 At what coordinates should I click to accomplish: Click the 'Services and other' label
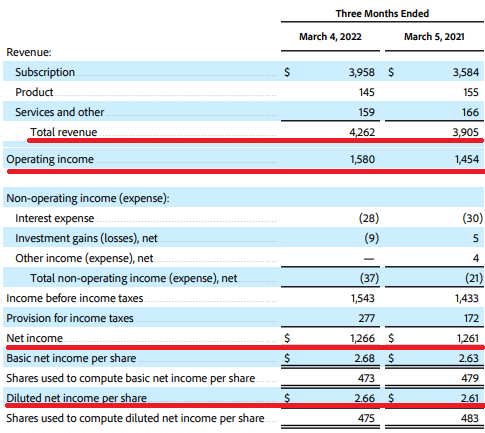[60, 112]
